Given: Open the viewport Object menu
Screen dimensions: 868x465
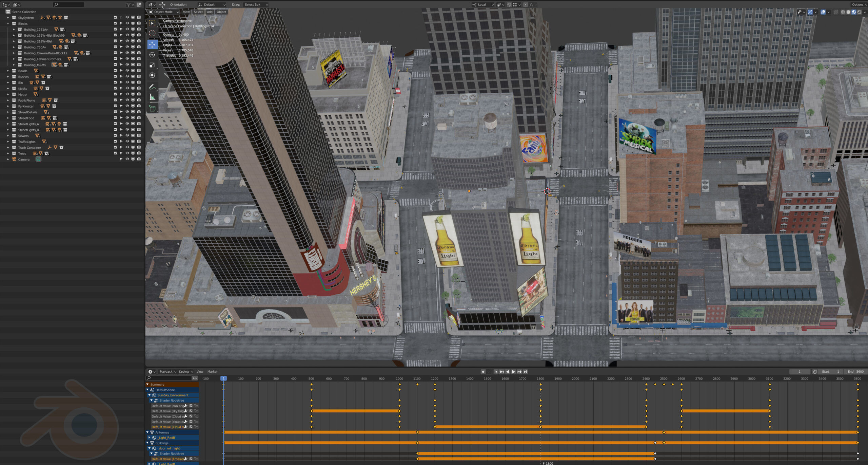Looking at the screenshot, I should (221, 12).
